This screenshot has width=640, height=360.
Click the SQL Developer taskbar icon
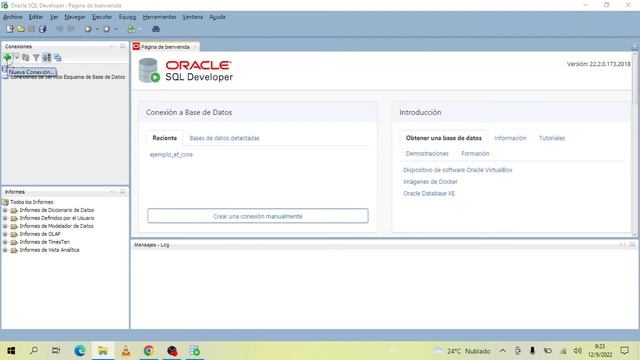[195, 351]
